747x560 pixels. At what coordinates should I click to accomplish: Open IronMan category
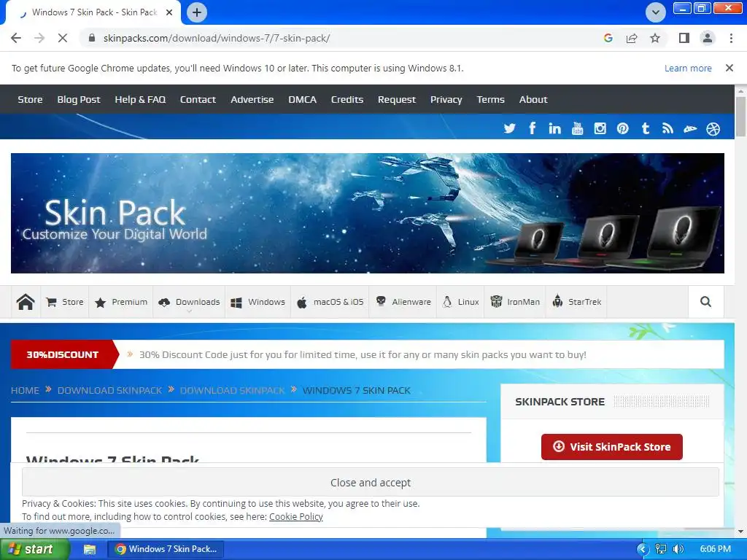(515, 302)
